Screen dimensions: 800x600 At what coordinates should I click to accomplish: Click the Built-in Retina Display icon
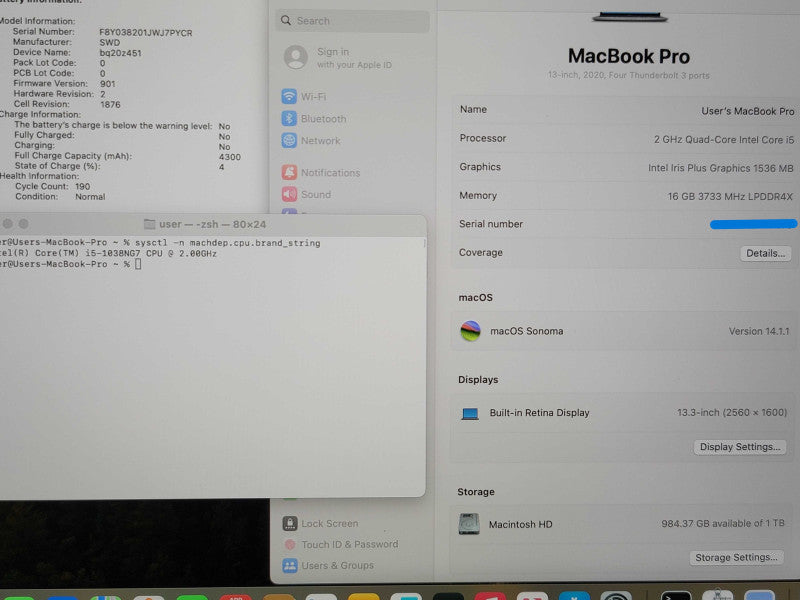tap(470, 413)
